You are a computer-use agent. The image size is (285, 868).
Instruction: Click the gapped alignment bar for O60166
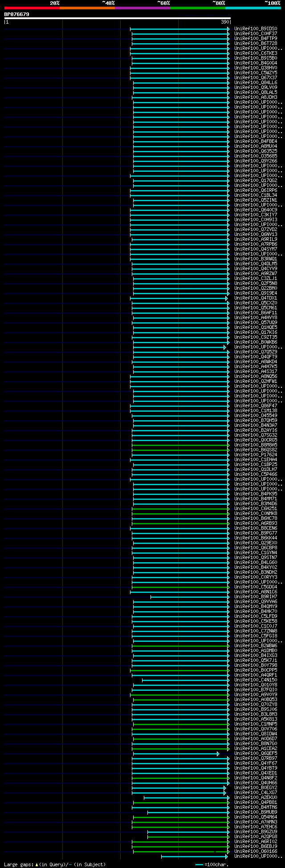pyautogui.click(x=182, y=851)
